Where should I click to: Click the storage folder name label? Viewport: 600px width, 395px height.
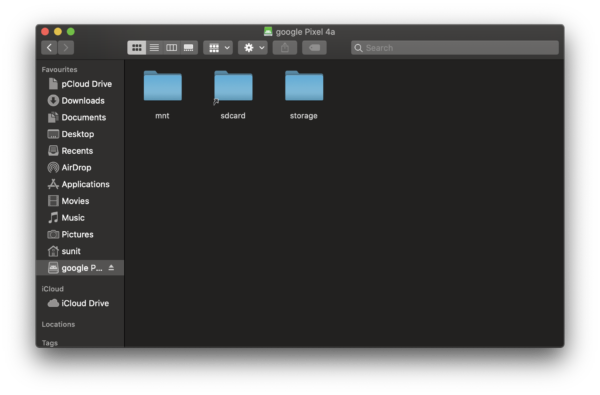[x=303, y=116]
